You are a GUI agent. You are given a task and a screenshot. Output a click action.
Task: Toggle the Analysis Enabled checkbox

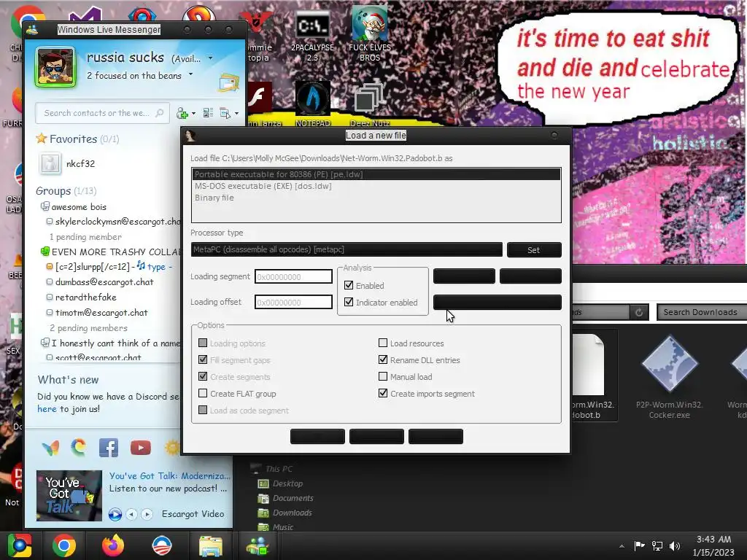(x=349, y=285)
